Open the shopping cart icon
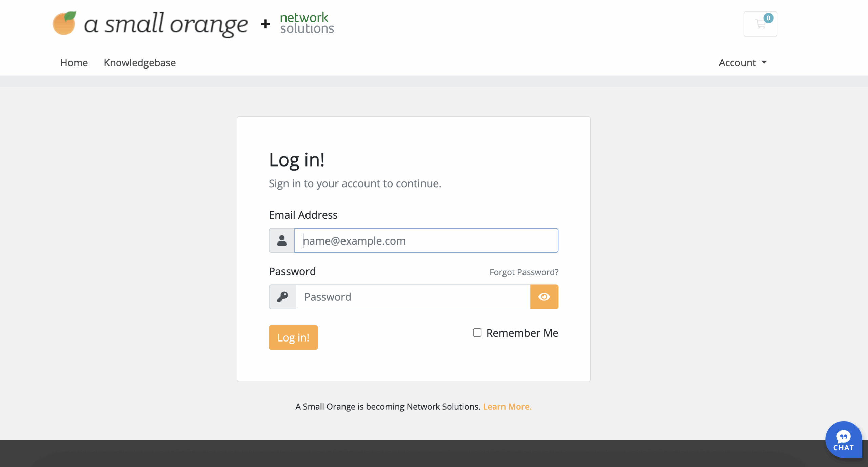The image size is (868, 467). click(759, 24)
